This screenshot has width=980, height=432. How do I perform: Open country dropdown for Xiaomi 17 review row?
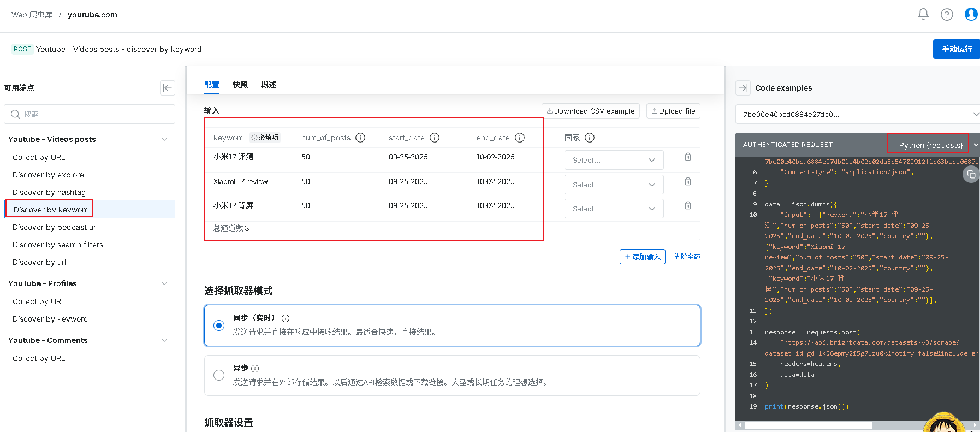614,185
